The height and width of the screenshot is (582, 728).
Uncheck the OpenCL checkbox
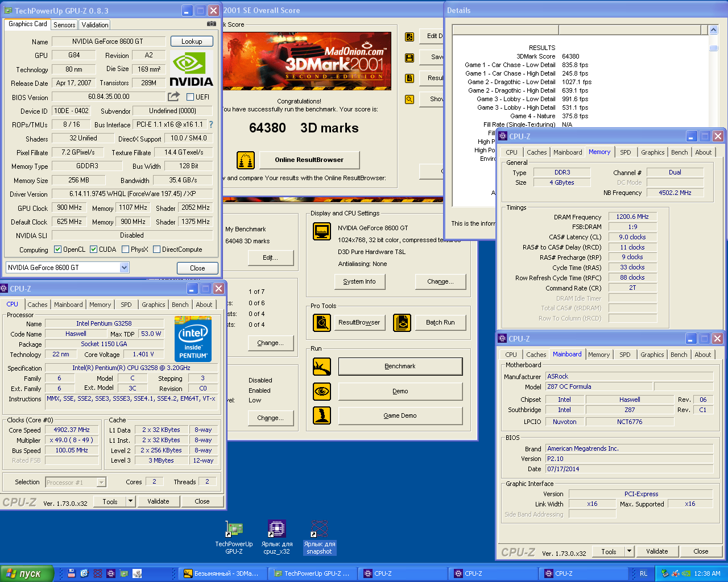tap(57, 250)
